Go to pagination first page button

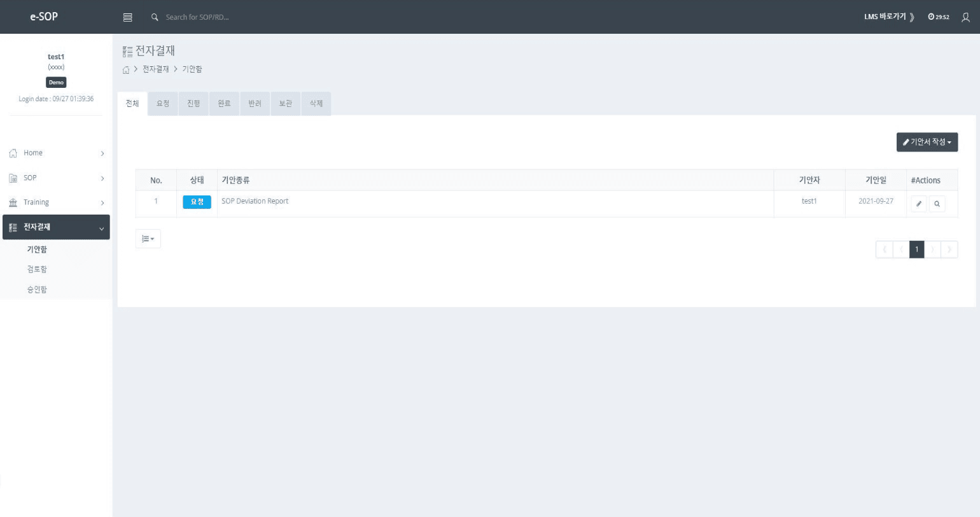[x=884, y=250]
